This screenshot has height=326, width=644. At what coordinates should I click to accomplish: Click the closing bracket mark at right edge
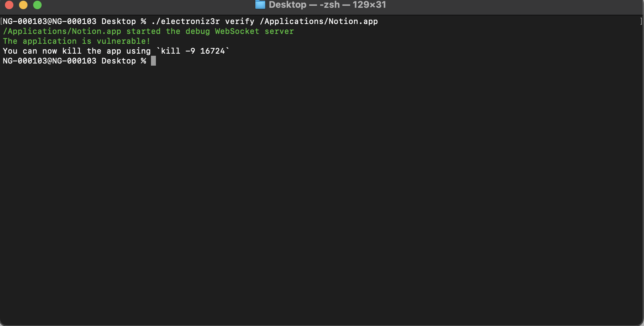[x=641, y=21]
